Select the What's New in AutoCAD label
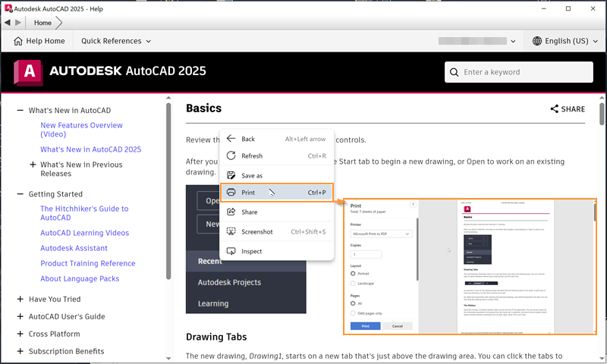 tap(70, 110)
